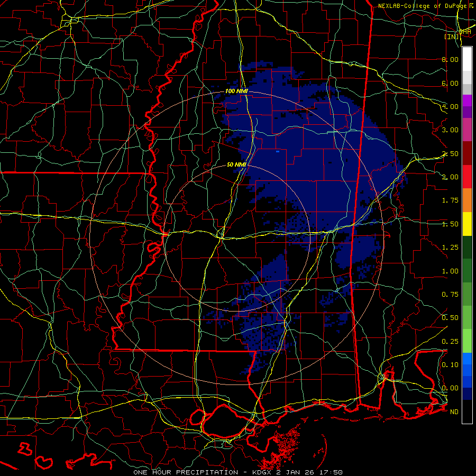Click the 0.25 legend value
The image size is (476, 476).
[x=450, y=342]
